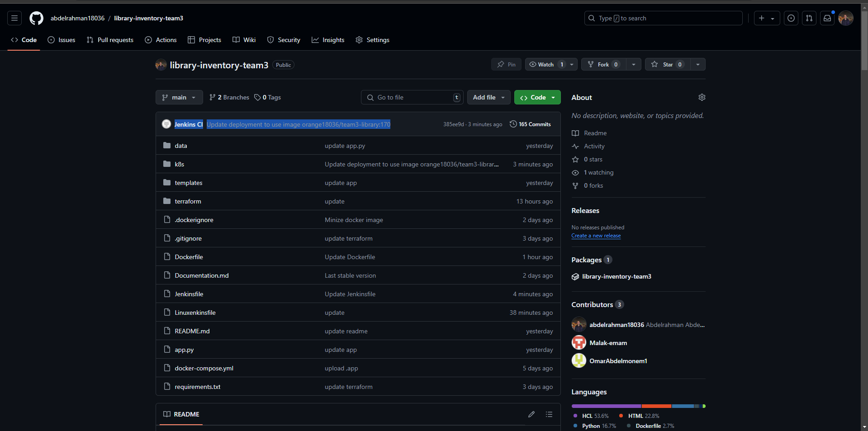This screenshot has height=431, width=868.
Task: Open the terraform folder
Action: tap(188, 201)
